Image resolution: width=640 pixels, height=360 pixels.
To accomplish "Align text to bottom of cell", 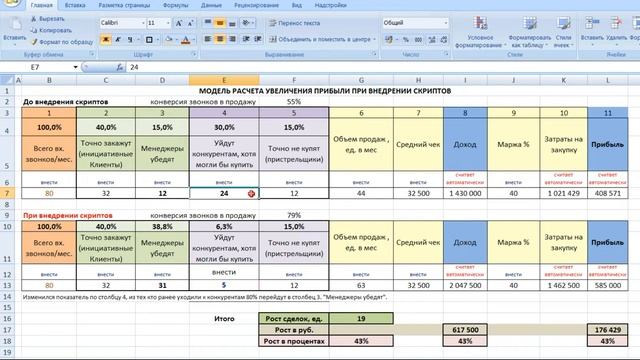I will (x=232, y=23).
